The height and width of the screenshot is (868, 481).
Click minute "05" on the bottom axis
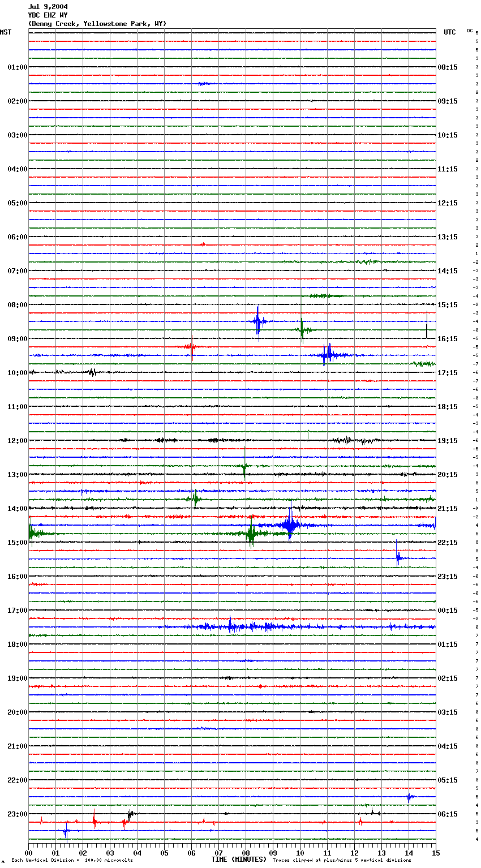[x=164, y=853]
